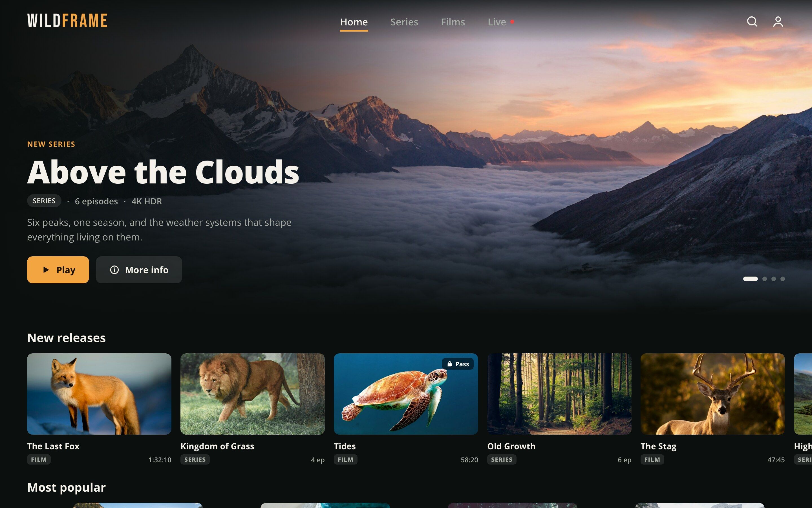Screen dimensions: 812x508
Task: Click the Pass lock badge on Tides
Action: tap(458, 364)
